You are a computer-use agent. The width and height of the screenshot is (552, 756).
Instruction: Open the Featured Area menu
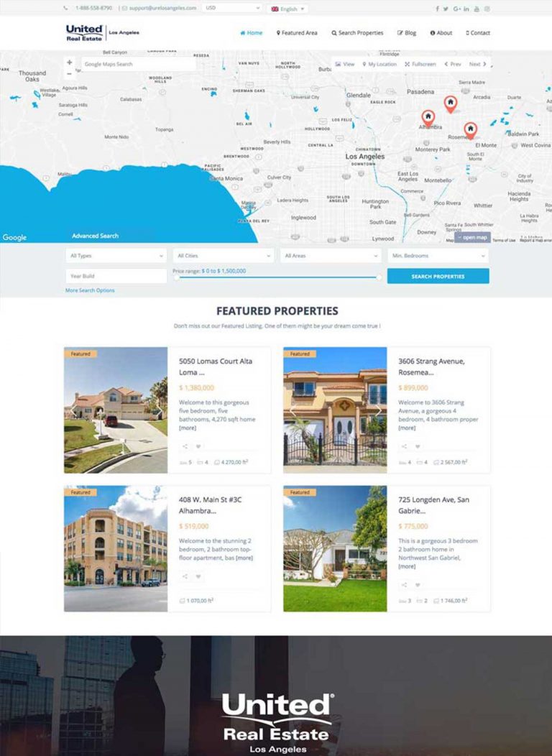297,33
